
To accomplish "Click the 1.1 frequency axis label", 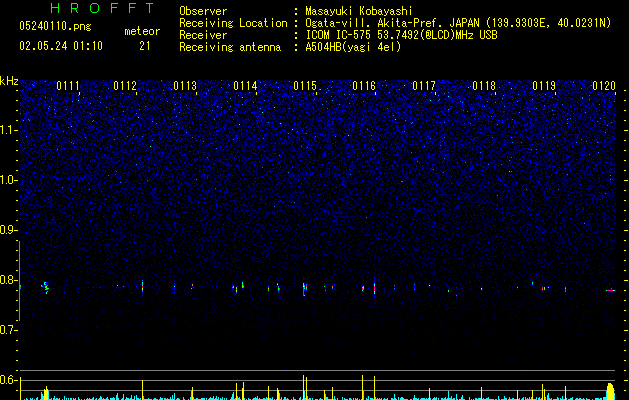I will coord(9,130).
